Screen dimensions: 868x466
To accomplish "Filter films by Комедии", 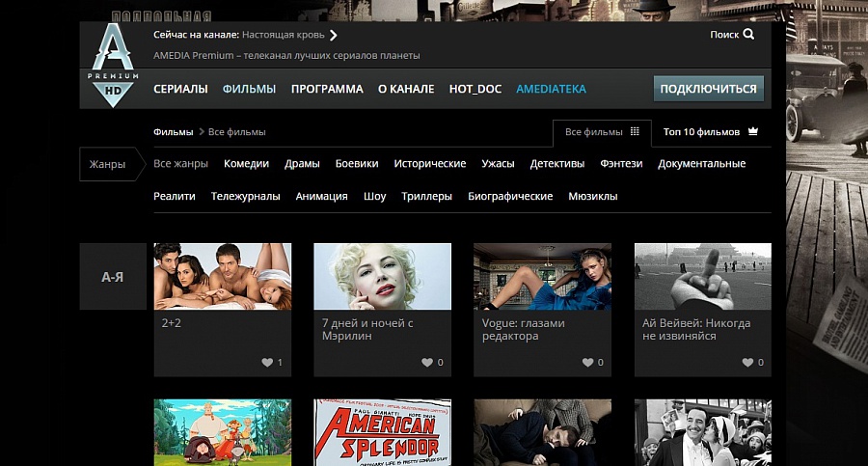I will (x=246, y=163).
